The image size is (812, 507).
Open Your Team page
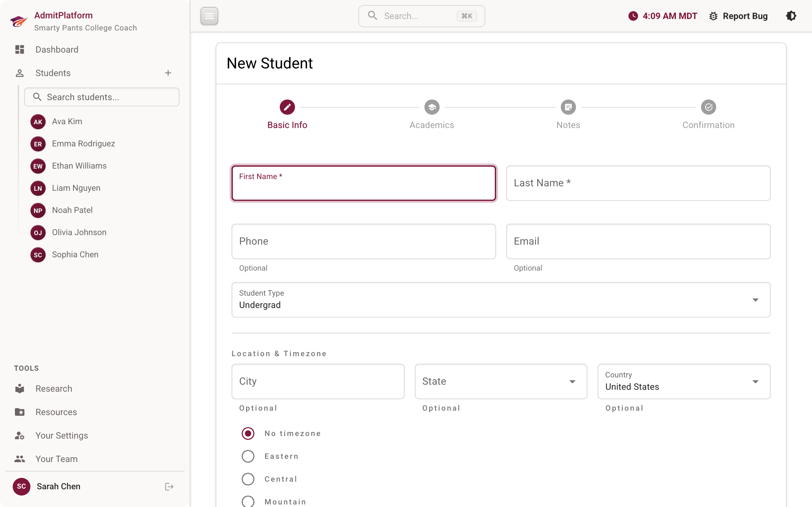point(56,459)
